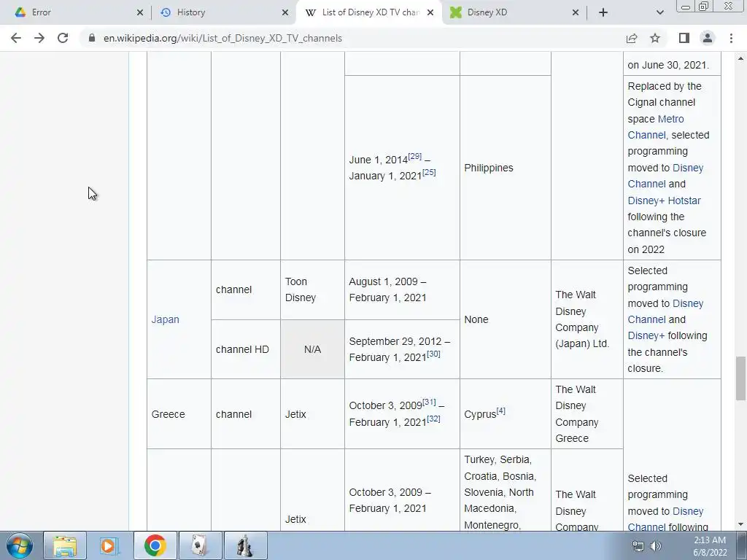
Task: Close the Error tab
Action: 139,12
